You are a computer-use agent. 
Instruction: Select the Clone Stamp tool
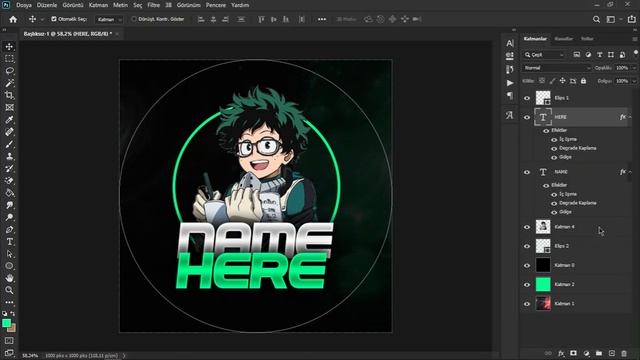coord(9,156)
